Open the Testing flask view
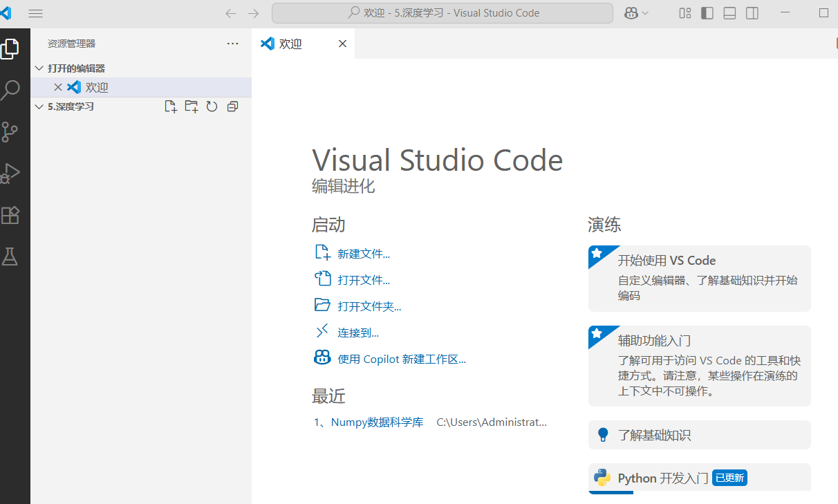 click(x=10, y=257)
